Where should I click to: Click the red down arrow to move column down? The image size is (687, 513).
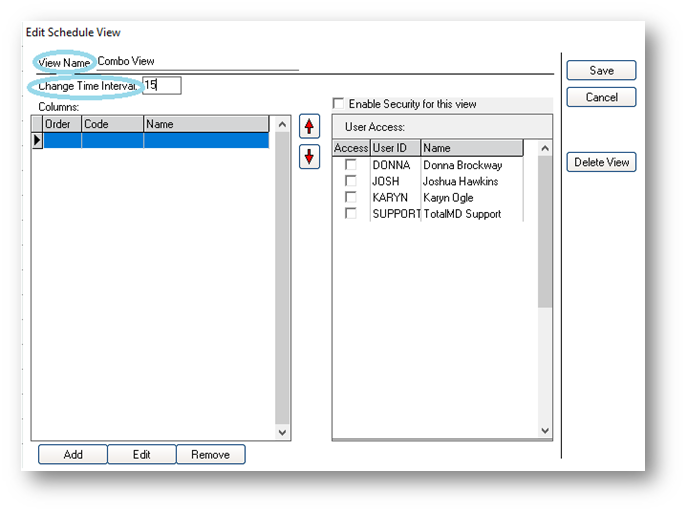[x=310, y=158]
